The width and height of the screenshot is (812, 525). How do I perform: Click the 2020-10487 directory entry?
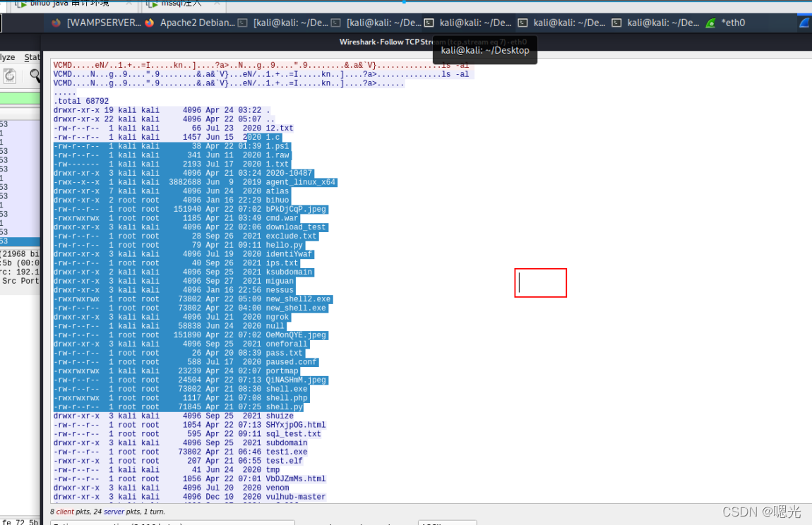[289, 173]
